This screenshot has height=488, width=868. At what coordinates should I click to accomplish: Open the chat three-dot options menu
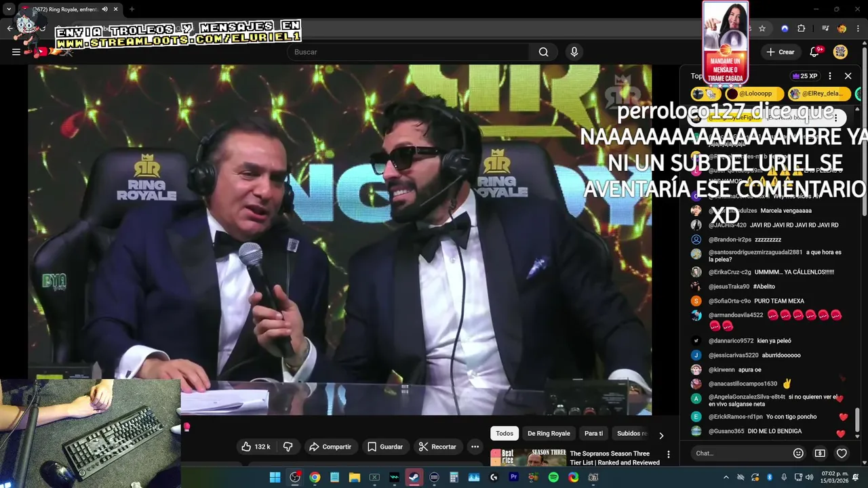pos(830,76)
